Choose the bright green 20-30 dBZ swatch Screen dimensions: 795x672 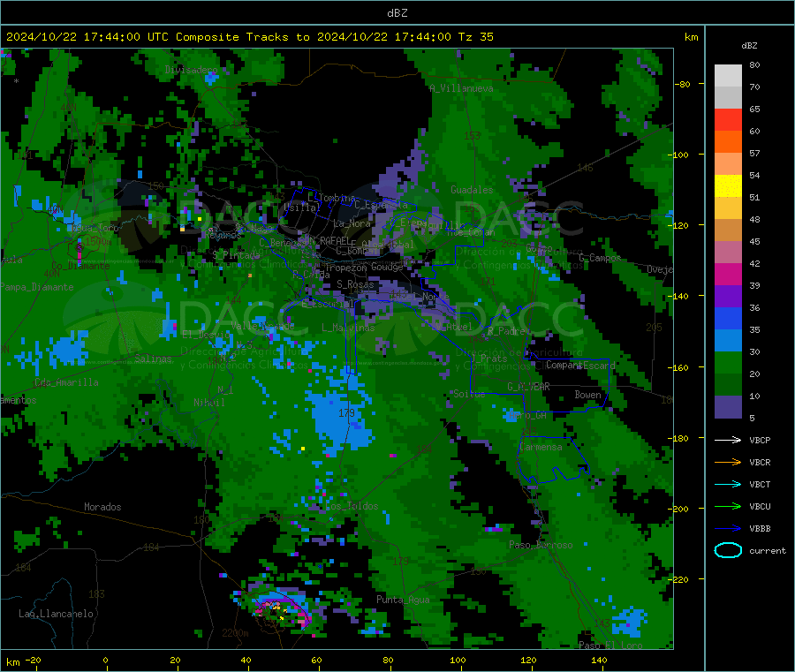coord(728,363)
